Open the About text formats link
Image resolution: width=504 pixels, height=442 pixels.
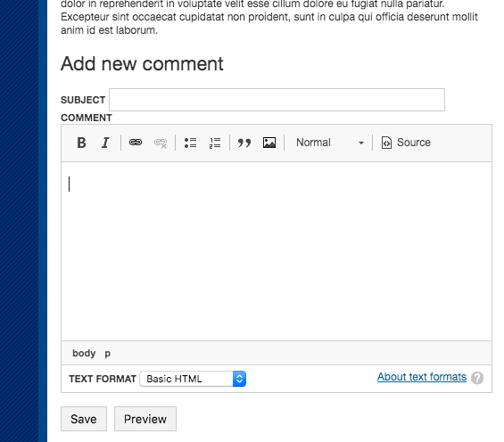click(x=422, y=377)
